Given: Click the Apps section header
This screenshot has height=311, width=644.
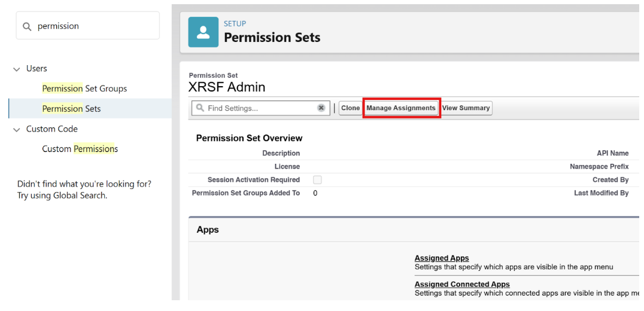Looking at the screenshot, I should coord(208,230).
